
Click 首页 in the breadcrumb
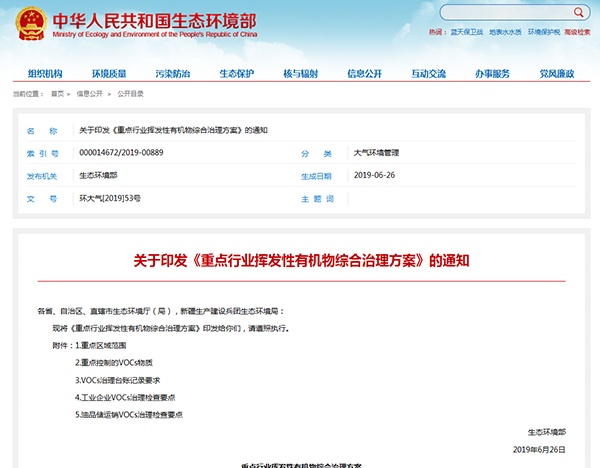[57, 93]
